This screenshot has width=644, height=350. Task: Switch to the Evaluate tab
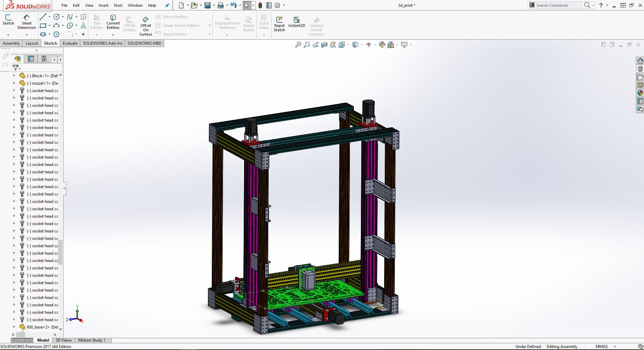[70, 43]
